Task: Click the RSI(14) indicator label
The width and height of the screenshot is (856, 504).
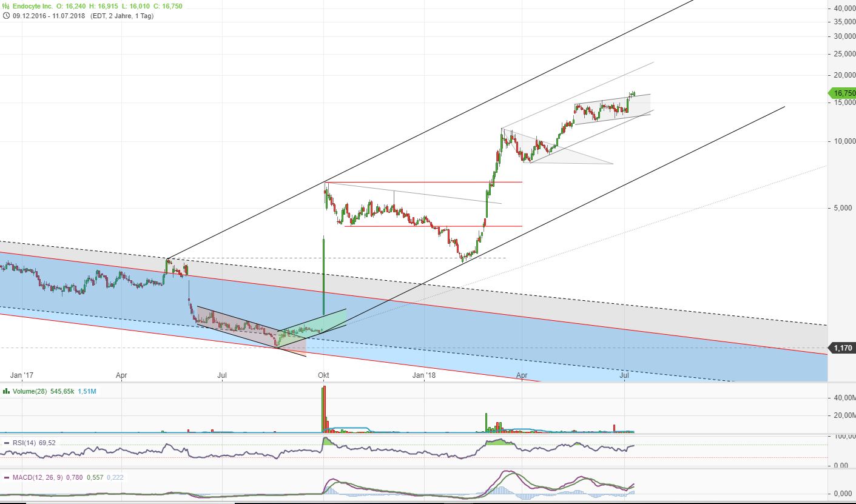Action: point(25,443)
